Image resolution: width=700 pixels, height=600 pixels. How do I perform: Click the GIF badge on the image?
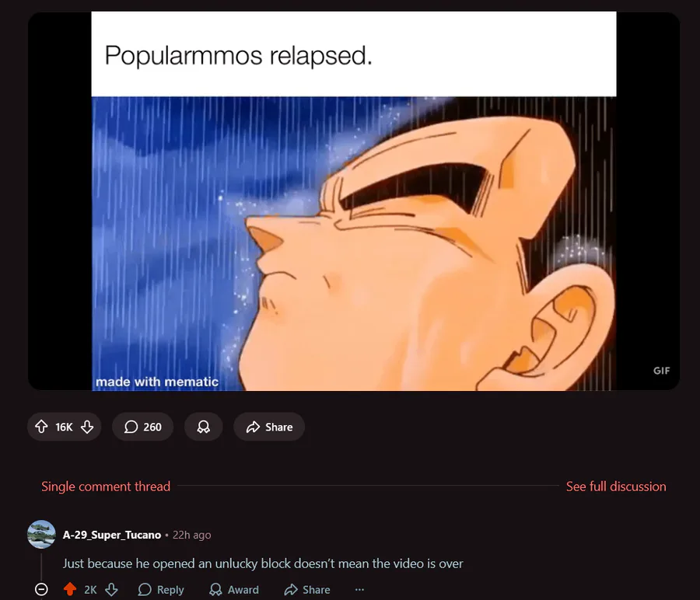tap(661, 371)
